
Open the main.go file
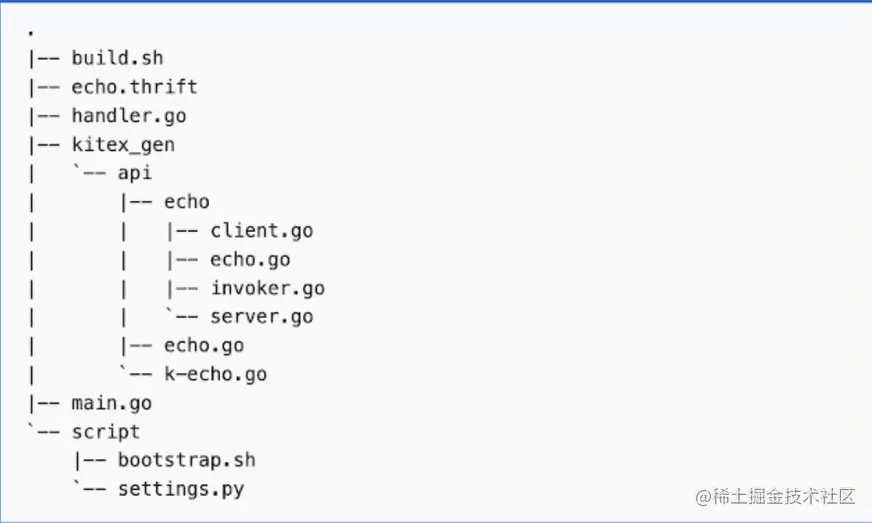[x=111, y=404]
